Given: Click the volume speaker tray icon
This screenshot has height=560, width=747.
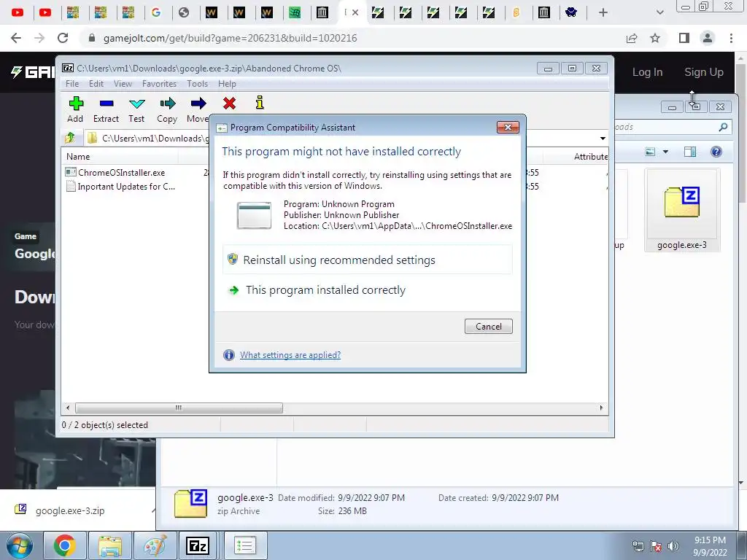Looking at the screenshot, I should pyautogui.click(x=673, y=546).
